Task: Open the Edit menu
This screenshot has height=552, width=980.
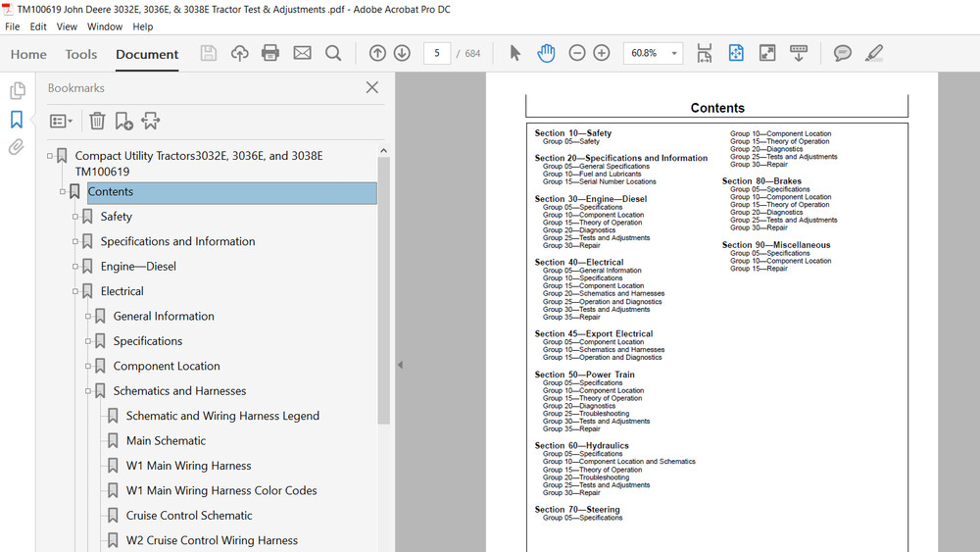Action: coord(38,26)
